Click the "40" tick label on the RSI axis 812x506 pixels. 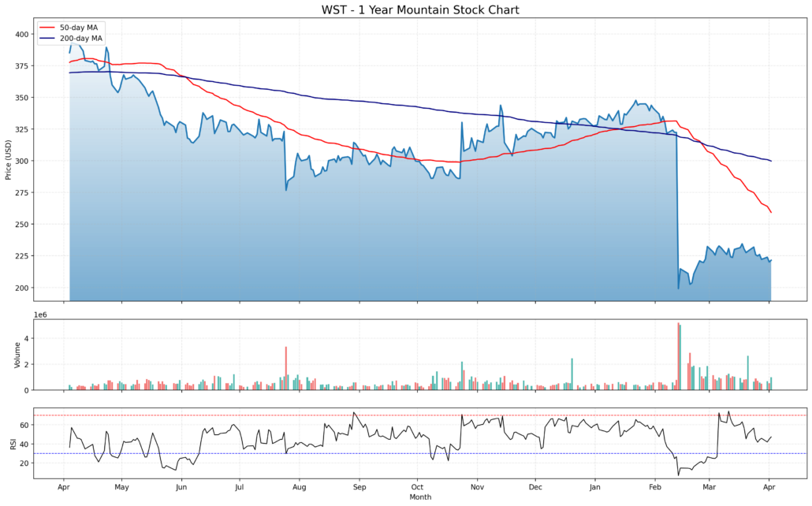[x=24, y=444]
